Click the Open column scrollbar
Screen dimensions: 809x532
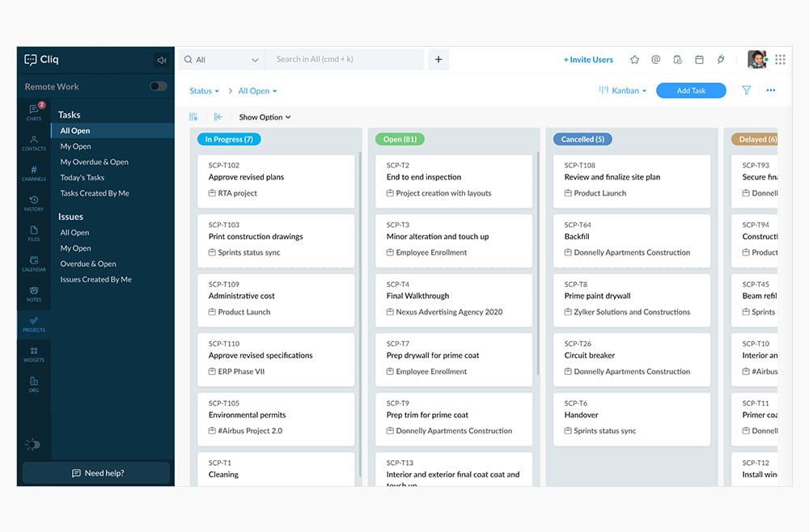538,263
